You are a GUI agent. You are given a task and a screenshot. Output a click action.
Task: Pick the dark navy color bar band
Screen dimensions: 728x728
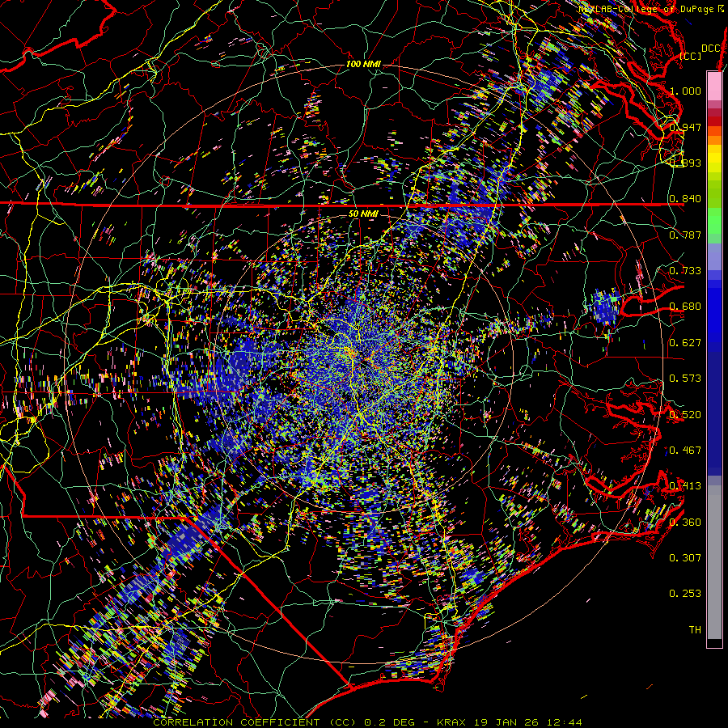(x=714, y=413)
